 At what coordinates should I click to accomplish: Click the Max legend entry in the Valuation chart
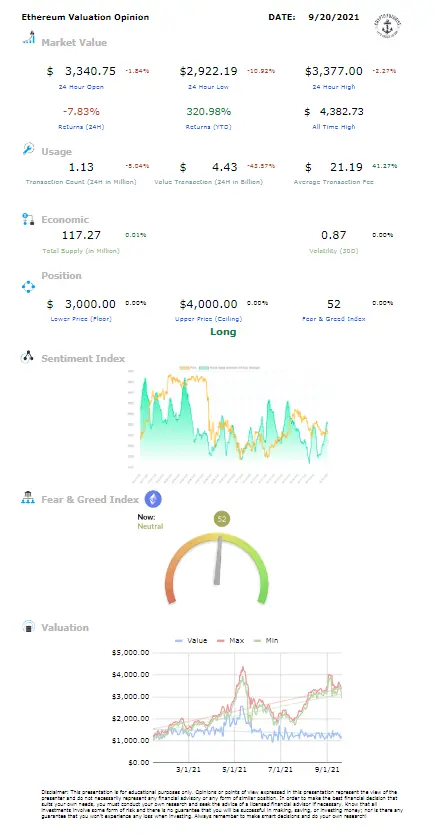click(x=230, y=640)
